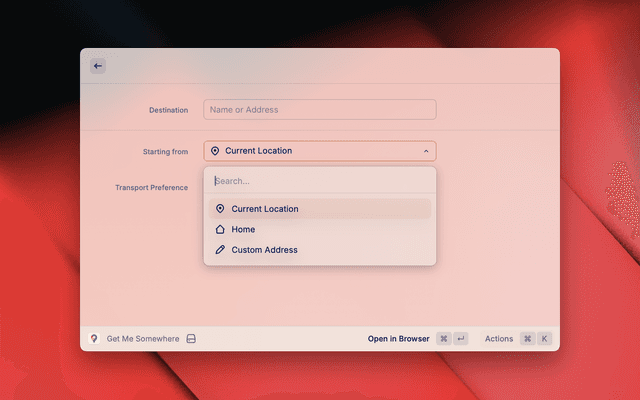Image resolution: width=640 pixels, height=400 pixels.
Task: Collapse the Starting from dropdown chevron
Action: coord(426,151)
